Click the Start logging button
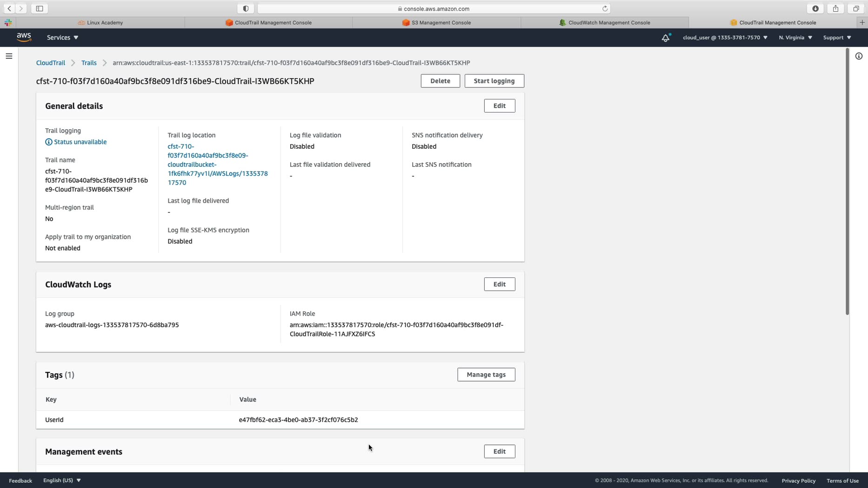 (494, 81)
